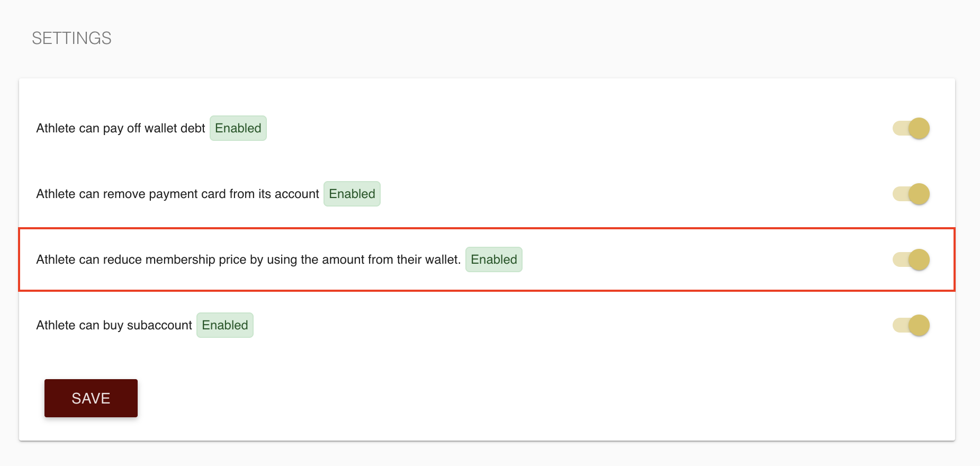This screenshot has width=980, height=466.
Task: Toggle the pay off wallet debt switch
Action: (911, 128)
